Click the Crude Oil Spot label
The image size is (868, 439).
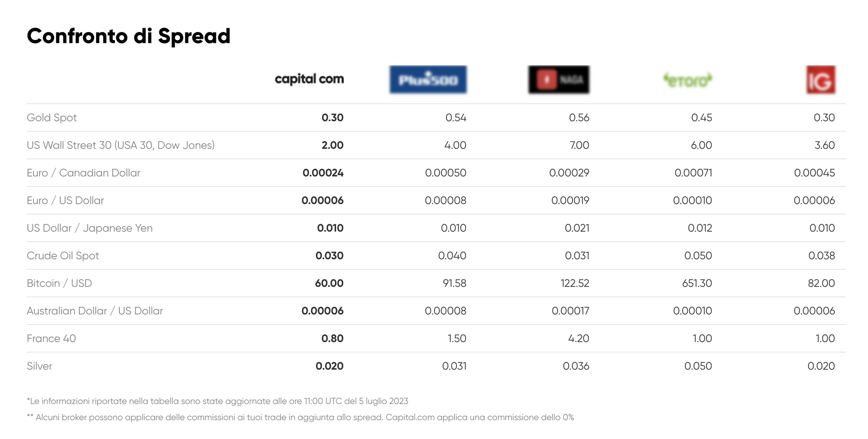(63, 256)
